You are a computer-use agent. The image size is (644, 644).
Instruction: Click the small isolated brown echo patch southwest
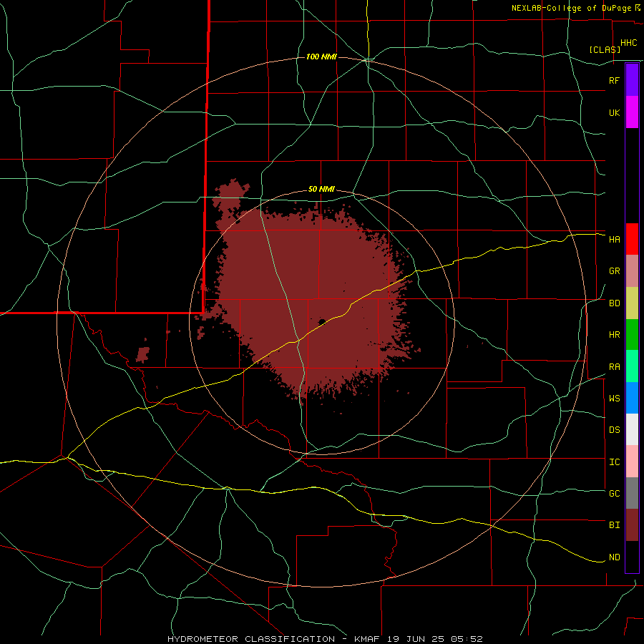pos(143,354)
